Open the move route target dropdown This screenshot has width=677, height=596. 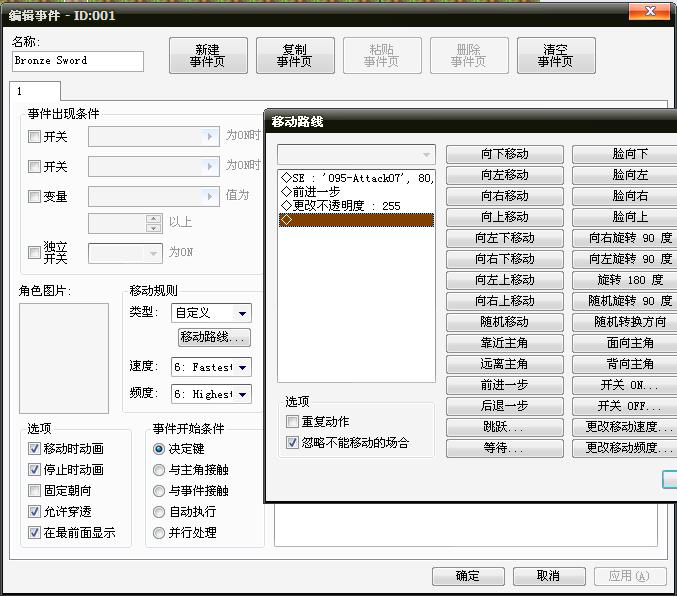[x=356, y=154]
